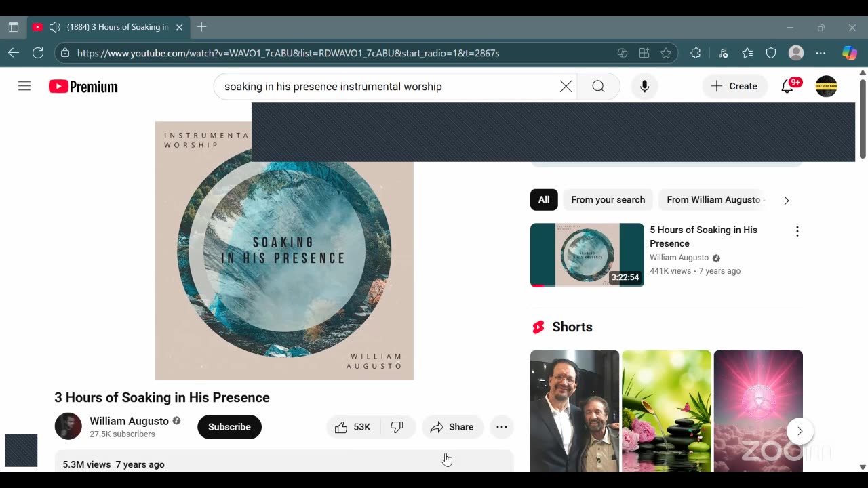This screenshot has width=868, height=488.
Task: Start voice search with microphone
Action: click(644, 86)
